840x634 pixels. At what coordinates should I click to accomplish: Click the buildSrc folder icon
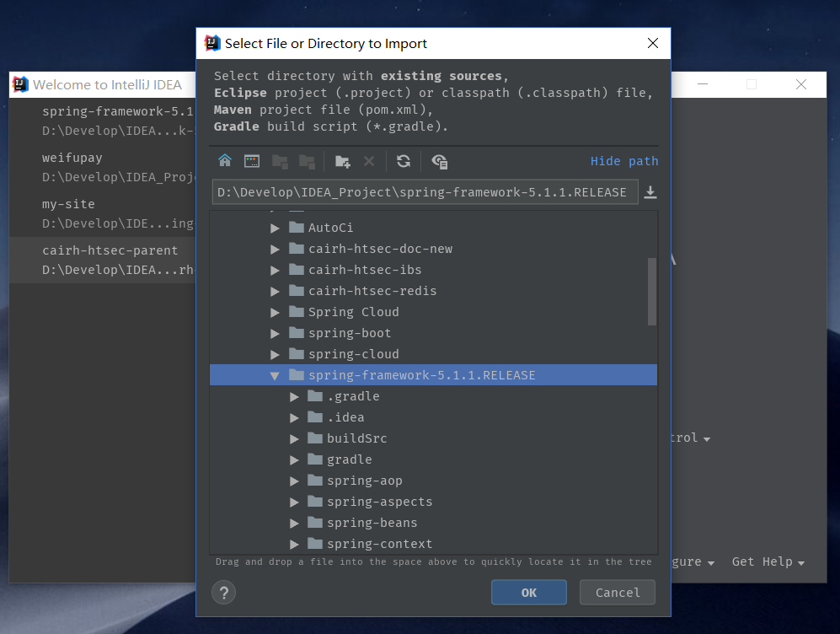tap(315, 438)
